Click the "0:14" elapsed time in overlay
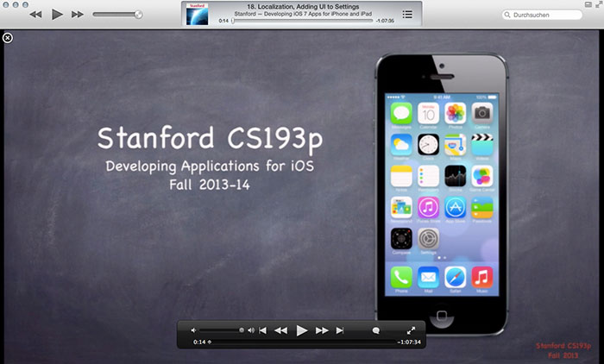Image resolution: width=604 pixels, height=364 pixels. (x=199, y=342)
